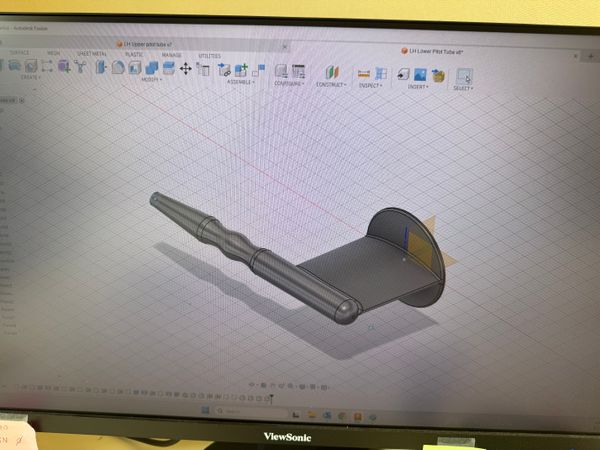Open the MODIFY dropdown menu
The width and height of the screenshot is (600, 450).
pyautogui.click(x=152, y=79)
